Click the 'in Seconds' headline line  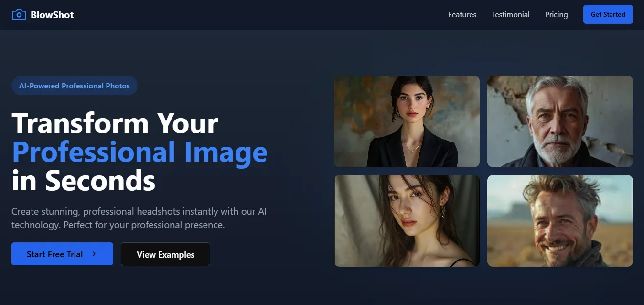(84, 181)
